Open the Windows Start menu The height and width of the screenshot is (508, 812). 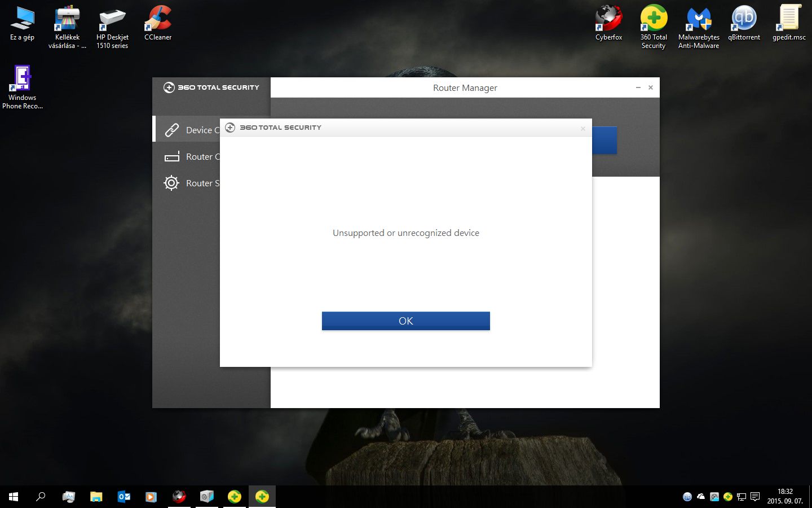(14, 497)
